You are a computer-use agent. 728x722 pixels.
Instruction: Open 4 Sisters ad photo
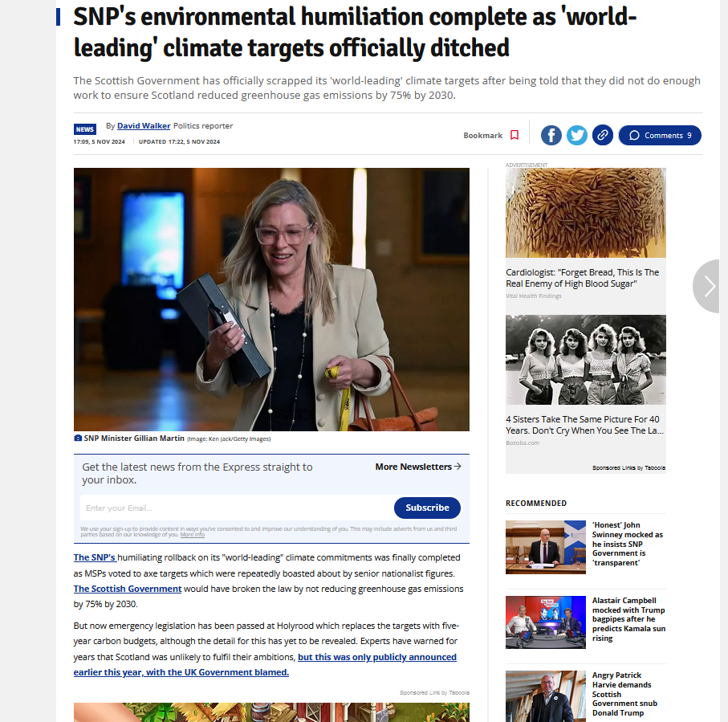pos(586,360)
